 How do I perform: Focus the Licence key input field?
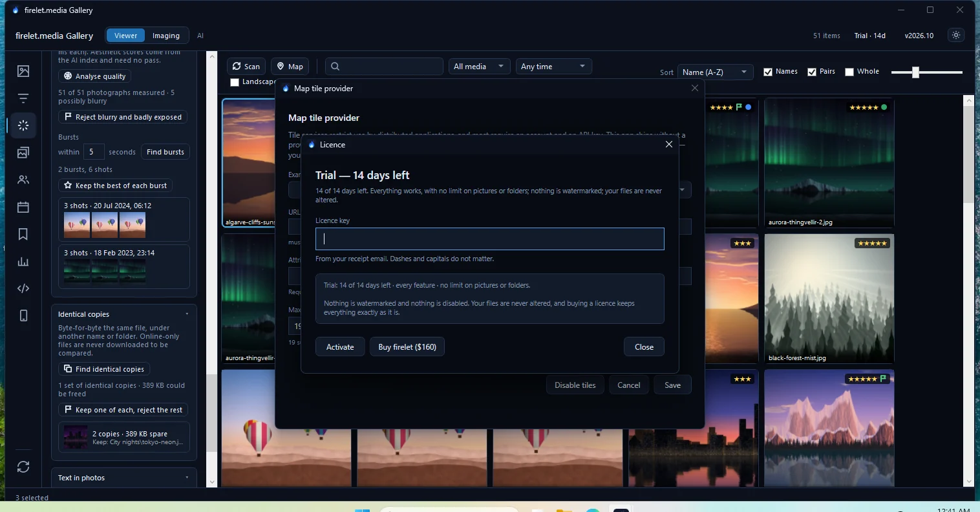(x=489, y=239)
